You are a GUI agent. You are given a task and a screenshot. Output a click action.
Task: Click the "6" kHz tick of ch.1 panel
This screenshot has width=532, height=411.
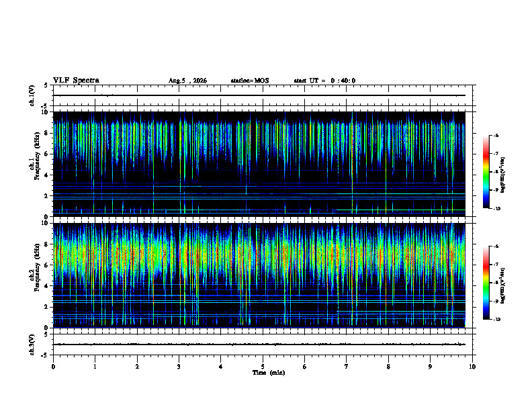pyautogui.click(x=47, y=154)
